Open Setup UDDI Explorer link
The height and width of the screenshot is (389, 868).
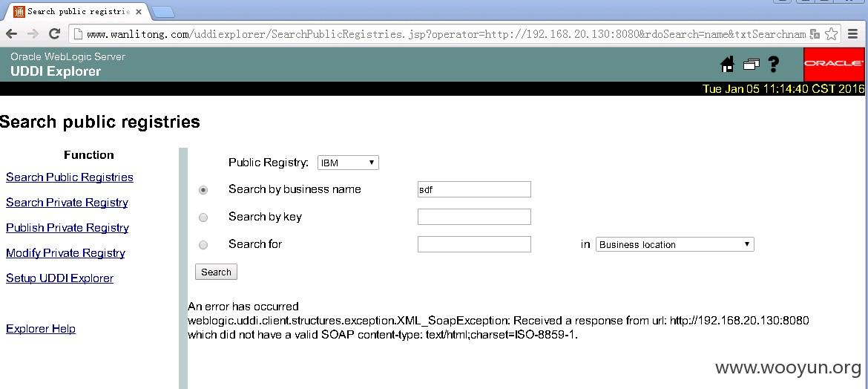[60, 278]
